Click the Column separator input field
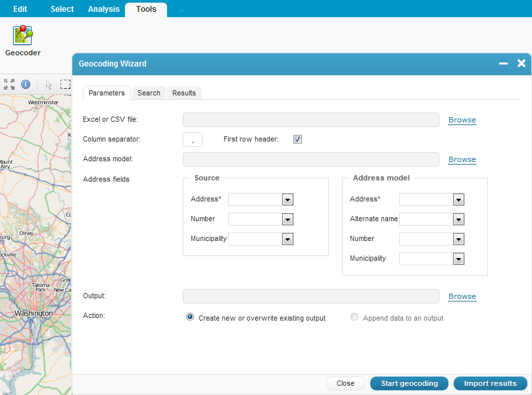 pyautogui.click(x=192, y=139)
